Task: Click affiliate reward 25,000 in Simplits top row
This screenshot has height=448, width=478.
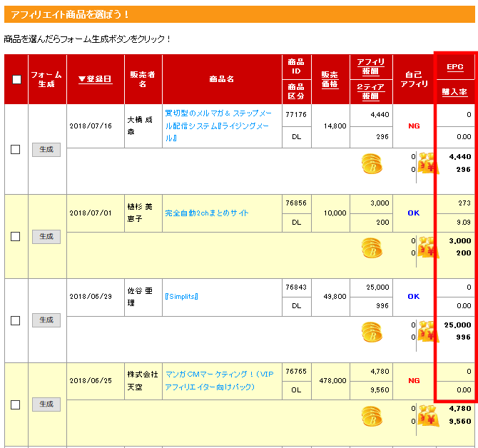Action: (x=377, y=287)
